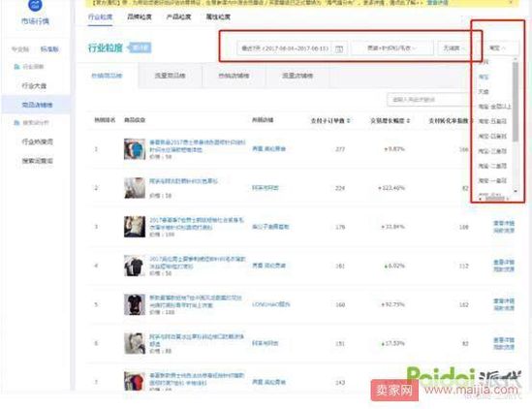Open 行业热搜词 in the sidebar
The width and height of the screenshot is (532, 409).
[38, 142]
